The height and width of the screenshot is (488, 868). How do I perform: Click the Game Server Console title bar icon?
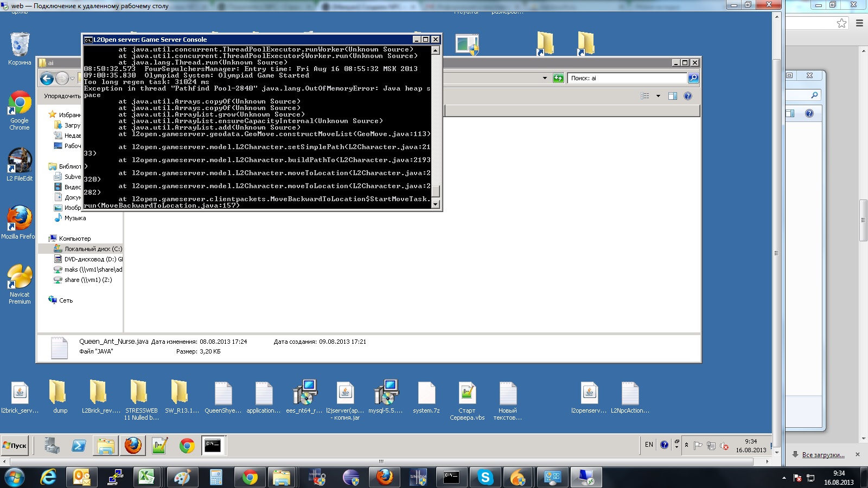tap(88, 40)
